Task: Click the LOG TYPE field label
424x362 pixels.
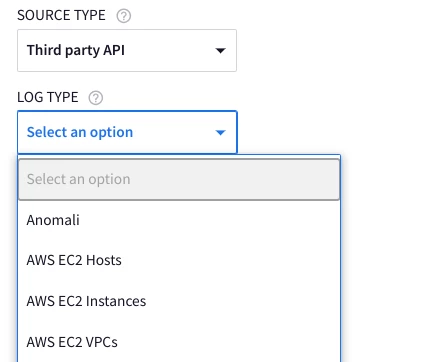Action: coord(48,97)
